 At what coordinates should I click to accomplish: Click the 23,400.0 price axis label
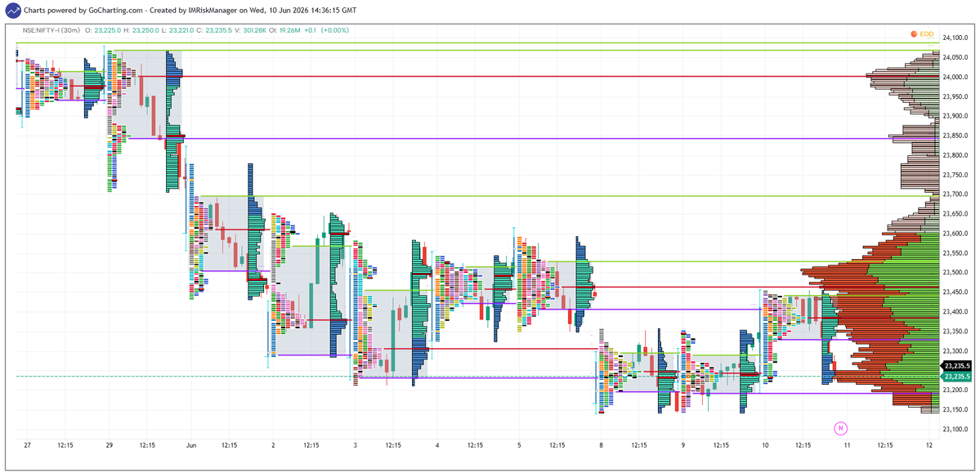tap(957, 311)
